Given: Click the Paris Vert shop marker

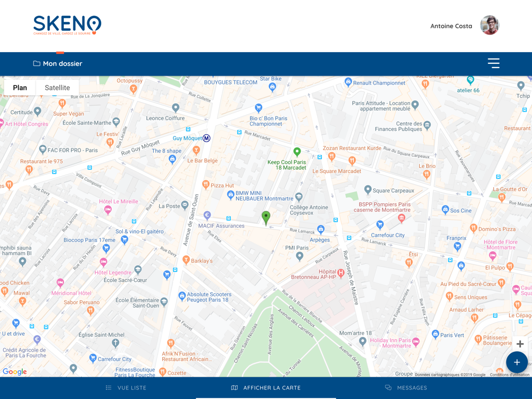Looking at the screenshot, I should pos(436,335).
